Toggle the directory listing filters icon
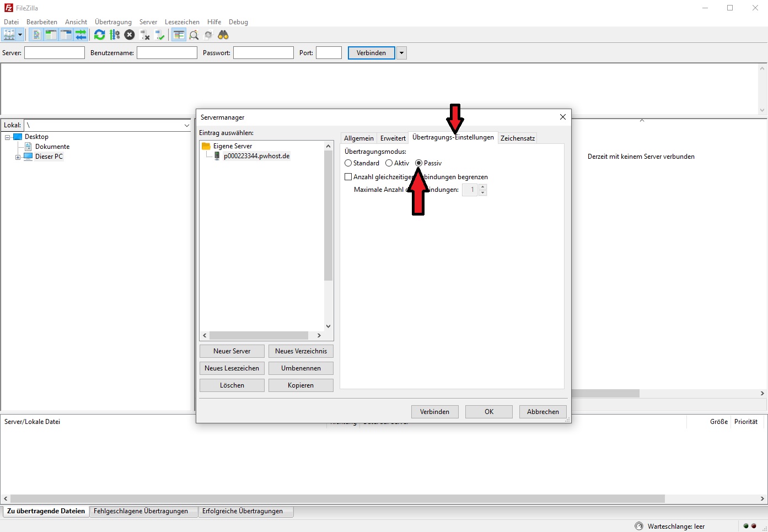The image size is (768, 532). pyautogui.click(x=179, y=35)
